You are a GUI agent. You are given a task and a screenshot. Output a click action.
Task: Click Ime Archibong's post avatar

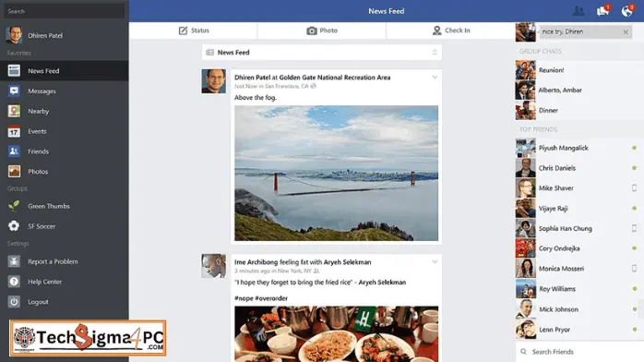213,266
